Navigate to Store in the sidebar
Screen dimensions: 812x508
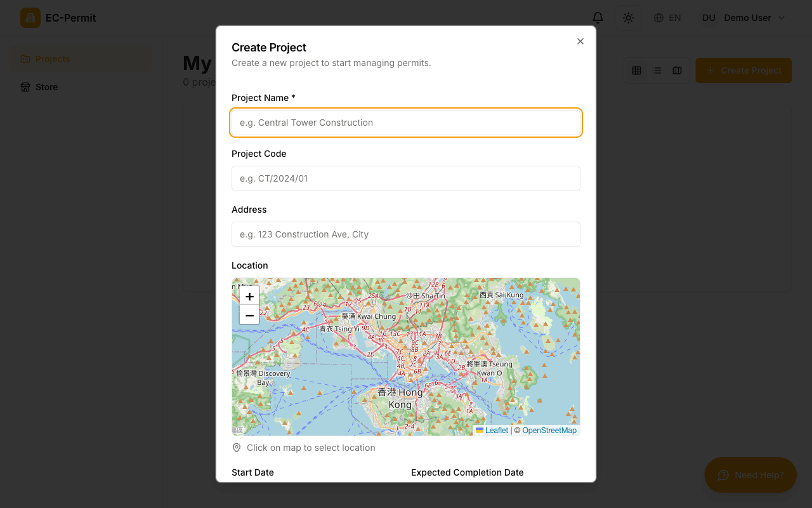(46, 87)
